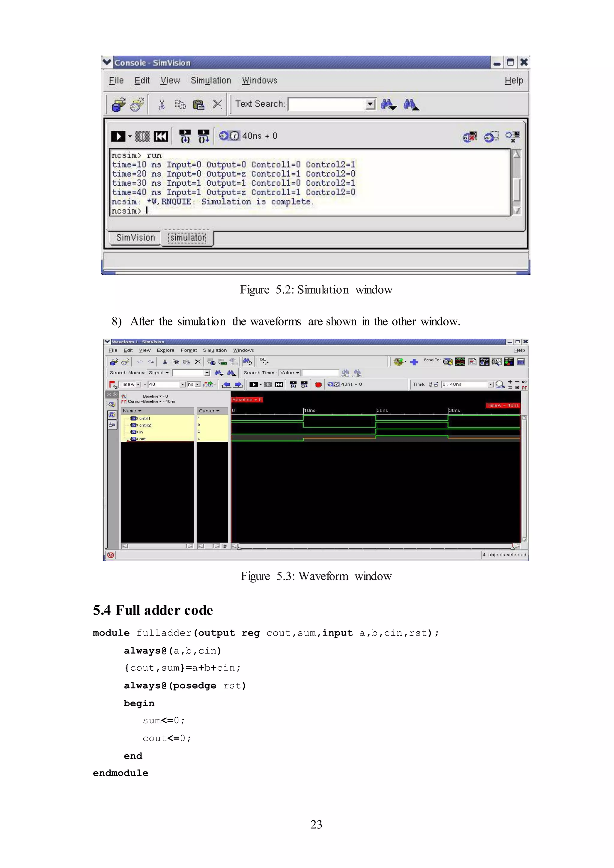The image size is (614, 868).
Task: Click the blue previous-edge arrow icon
Action: (x=226, y=385)
